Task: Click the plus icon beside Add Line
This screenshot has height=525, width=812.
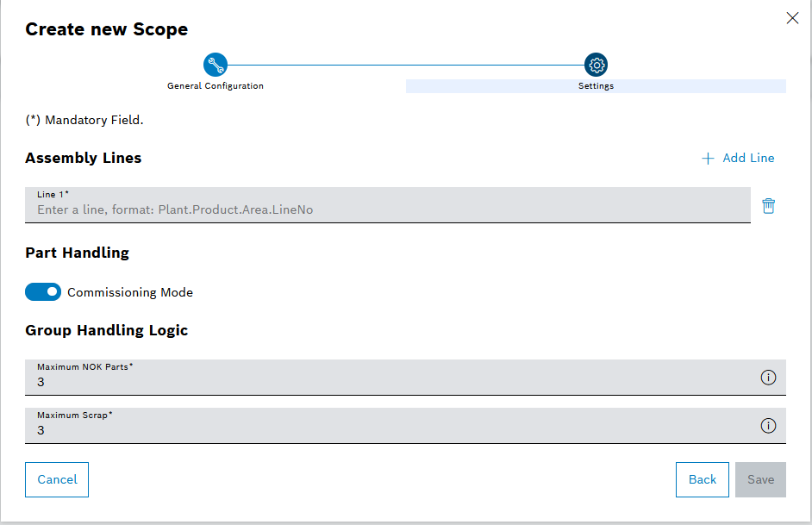Action: (x=709, y=158)
